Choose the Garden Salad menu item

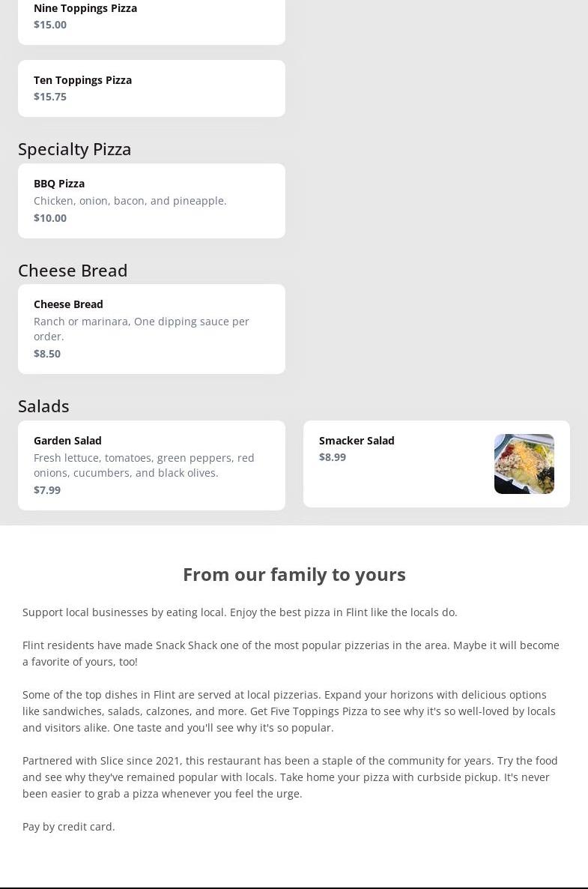pos(67,441)
